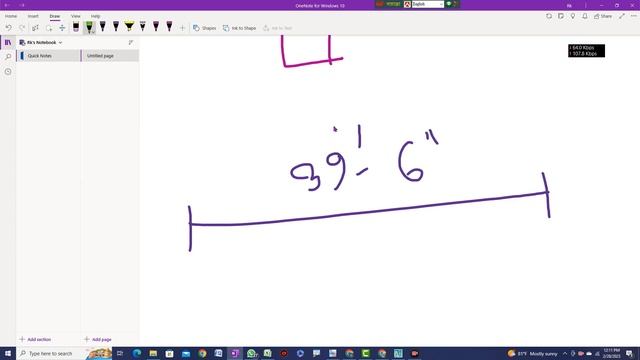Image resolution: width=640 pixels, height=360 pixels.
Task: Add a new pen with plus icon
Action: (x=182, y=28)
